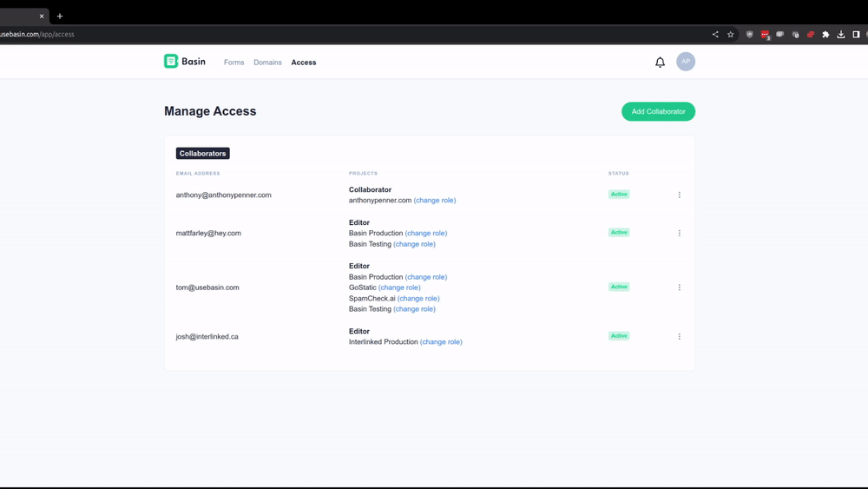Click Active status badge for josh@interlinked.ca
The width and height of the screenshot is (868, 489).
pos(619,336)
